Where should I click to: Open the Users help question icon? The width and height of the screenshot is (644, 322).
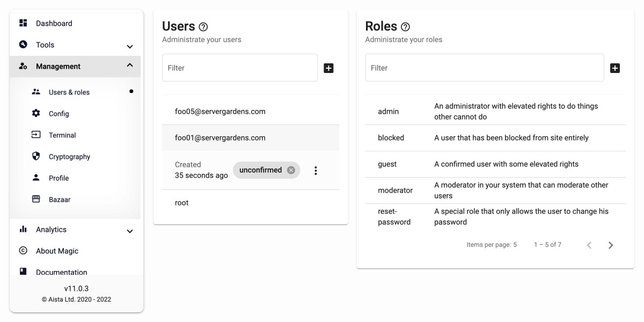click(203, 27)
